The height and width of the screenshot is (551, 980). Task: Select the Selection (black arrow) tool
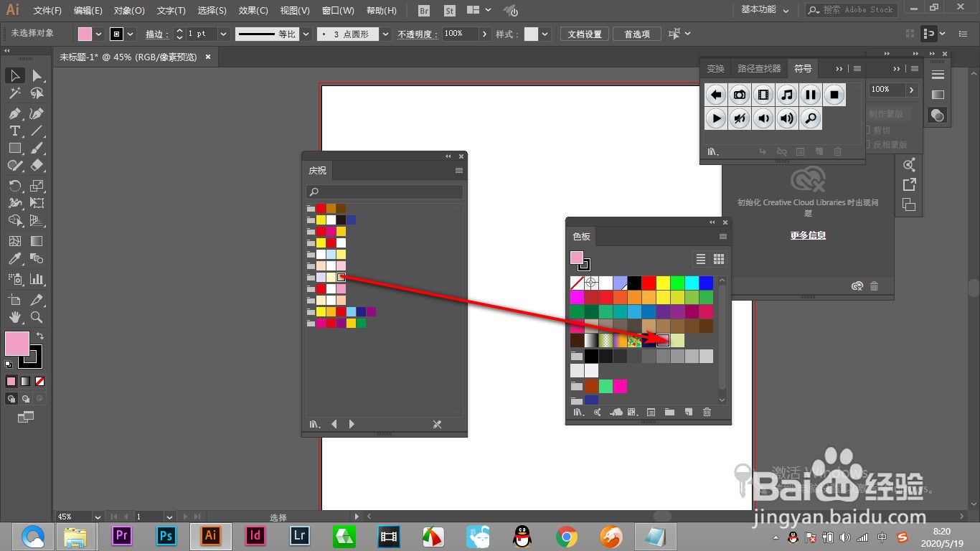(x=15, y=76)
